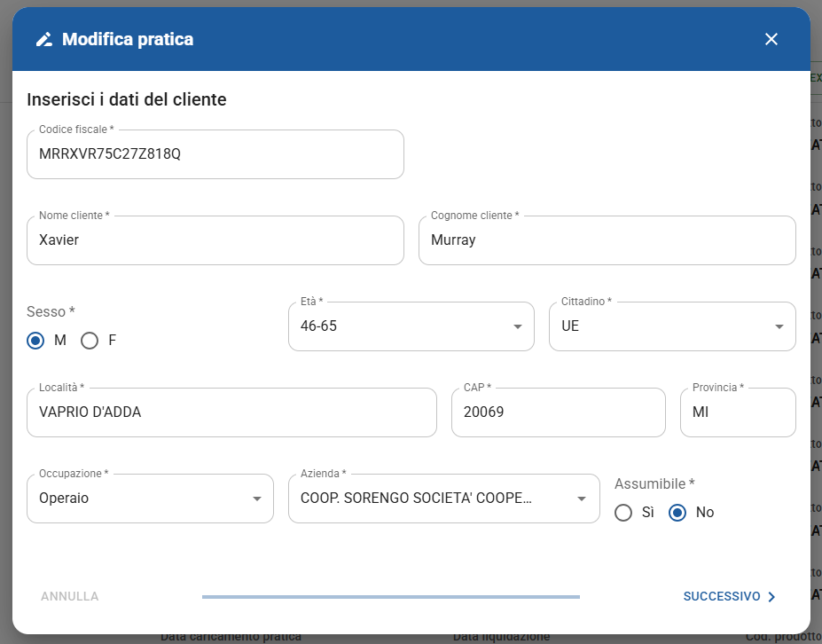Choose No for Assumibile

(x=677, y=513)
